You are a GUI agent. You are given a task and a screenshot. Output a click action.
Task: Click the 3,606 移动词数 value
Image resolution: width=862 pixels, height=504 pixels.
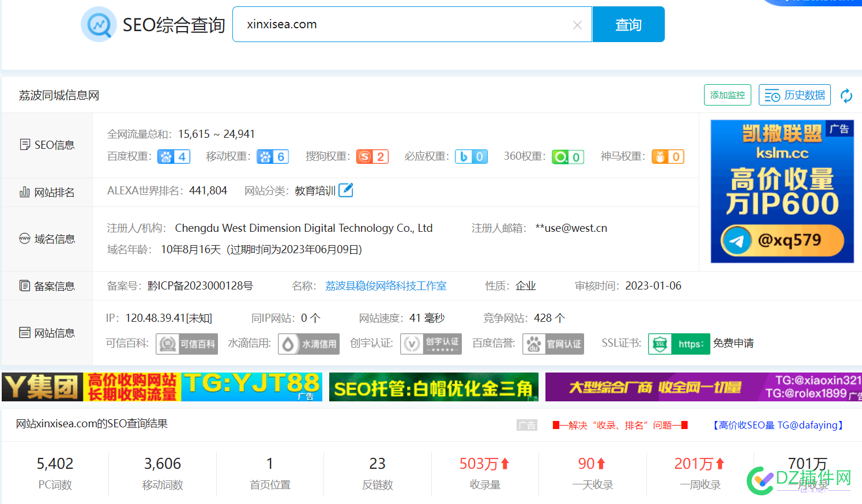click(163, 464)
